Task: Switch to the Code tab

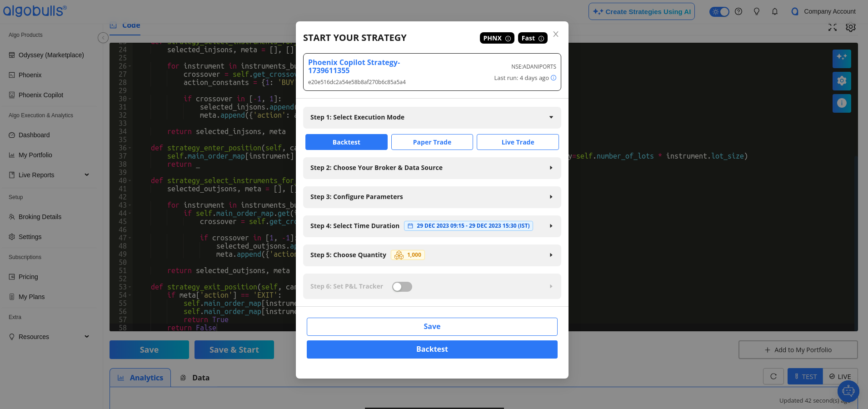Action: point(125,27)
